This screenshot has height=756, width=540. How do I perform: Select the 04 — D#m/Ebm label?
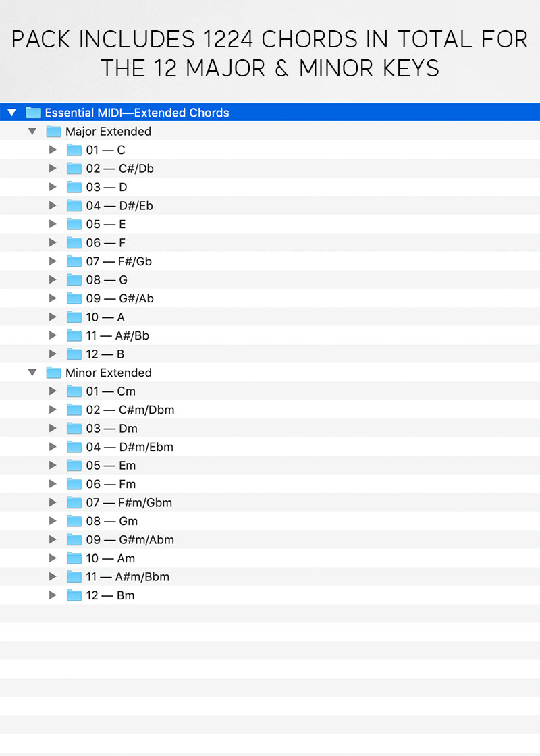tap(130, 447)
